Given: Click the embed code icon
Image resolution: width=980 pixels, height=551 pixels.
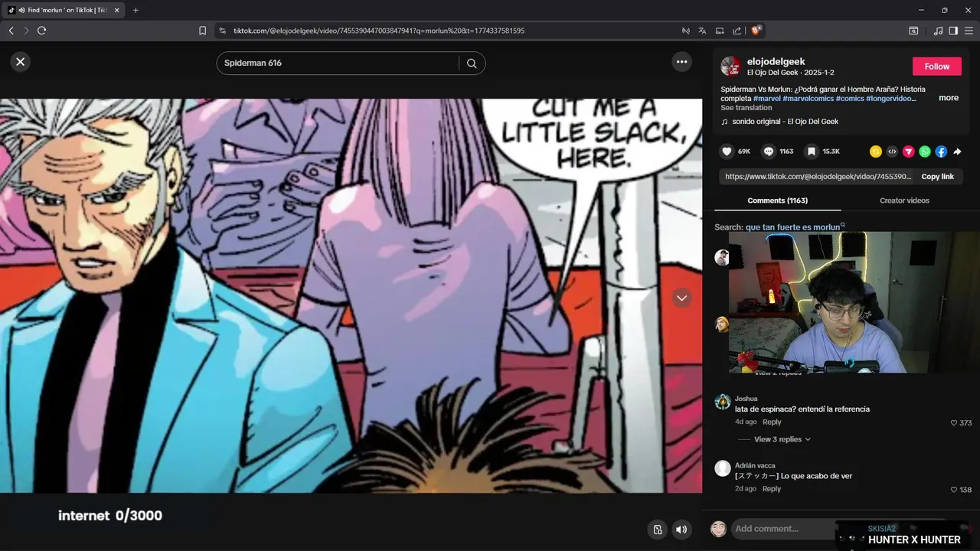Looking at the screenshot, I should (892, 152).
